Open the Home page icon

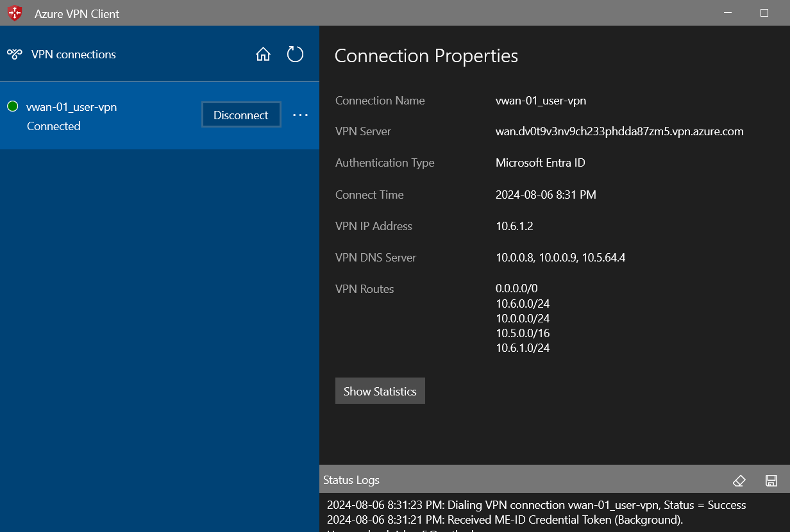[263, 54]
